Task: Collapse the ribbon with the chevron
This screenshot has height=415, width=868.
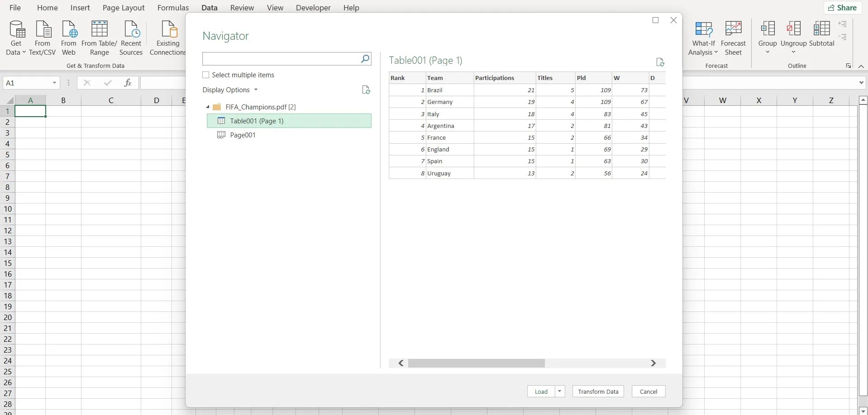Action: click(x=861, y=66)
